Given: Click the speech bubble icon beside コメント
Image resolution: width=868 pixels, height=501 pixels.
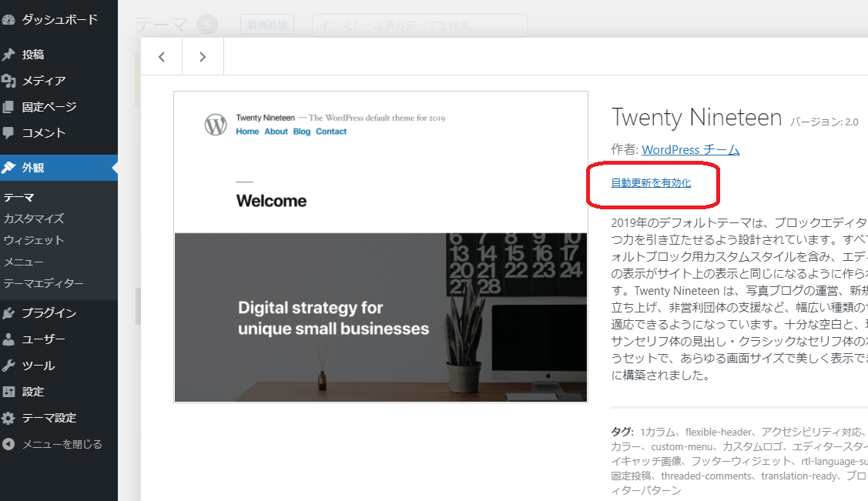Looking at the screenshot, I should point(8,133).
